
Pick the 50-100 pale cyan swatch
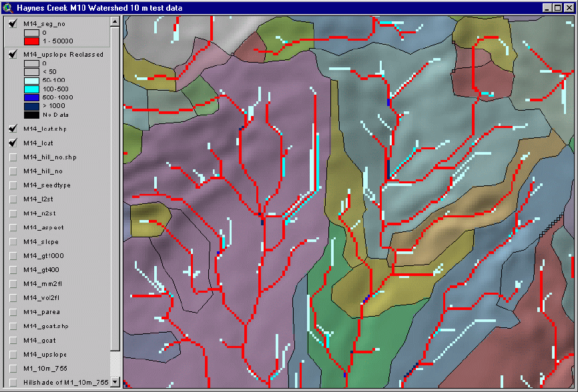pos(31,80)
